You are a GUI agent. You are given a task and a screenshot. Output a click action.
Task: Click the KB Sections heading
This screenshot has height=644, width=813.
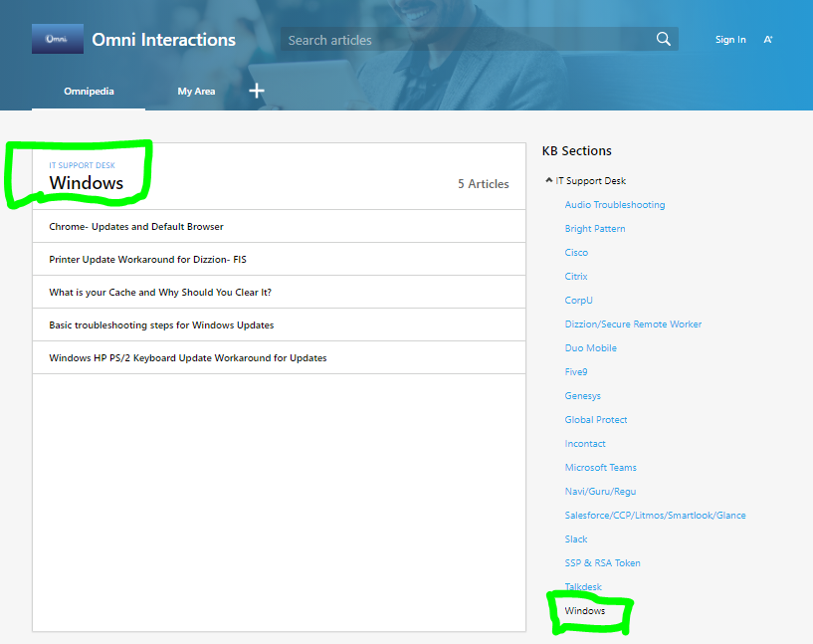[x=576, y=151]
